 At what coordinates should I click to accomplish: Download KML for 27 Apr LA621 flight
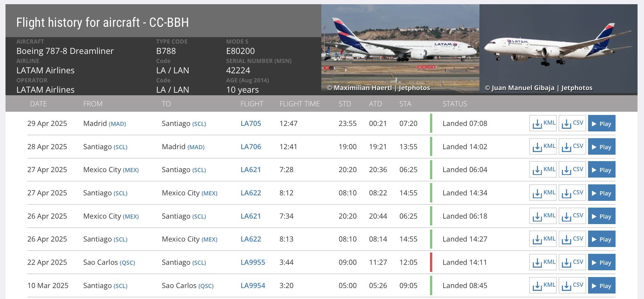543,170
